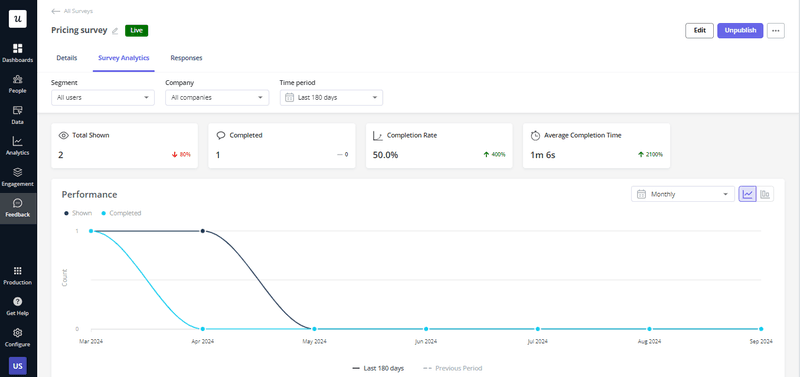Click the data point at May 2024
800x377 pixels.
[x=314, y=329]
